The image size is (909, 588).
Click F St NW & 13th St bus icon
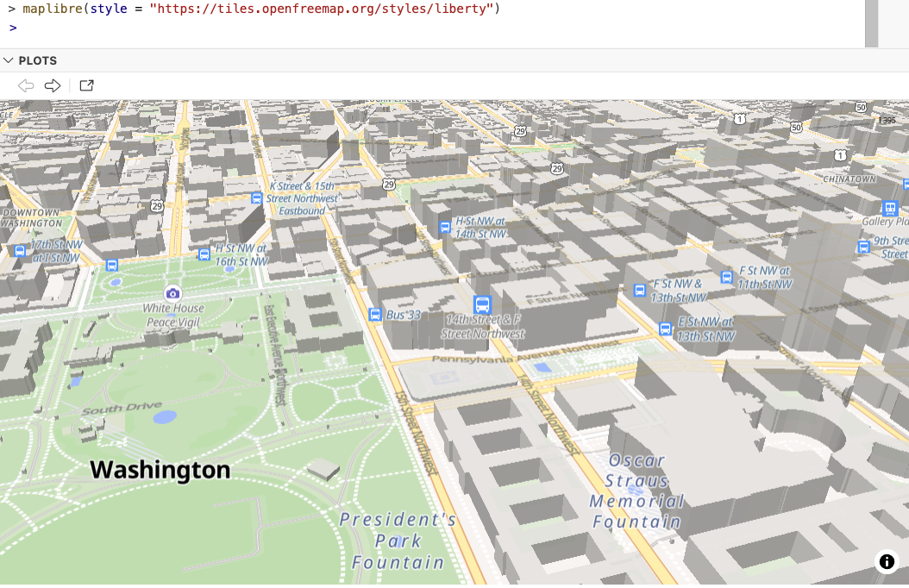(x=640, y=291)
